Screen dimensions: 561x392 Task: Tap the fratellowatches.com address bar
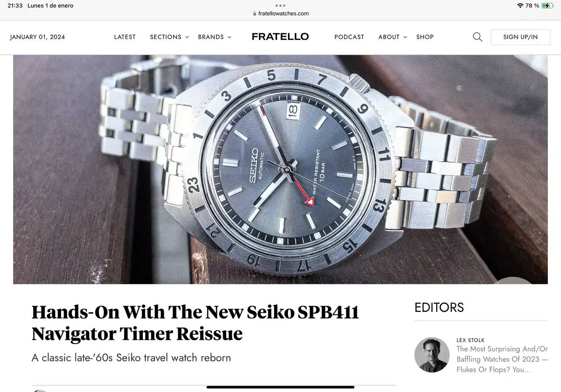[280, 14]
